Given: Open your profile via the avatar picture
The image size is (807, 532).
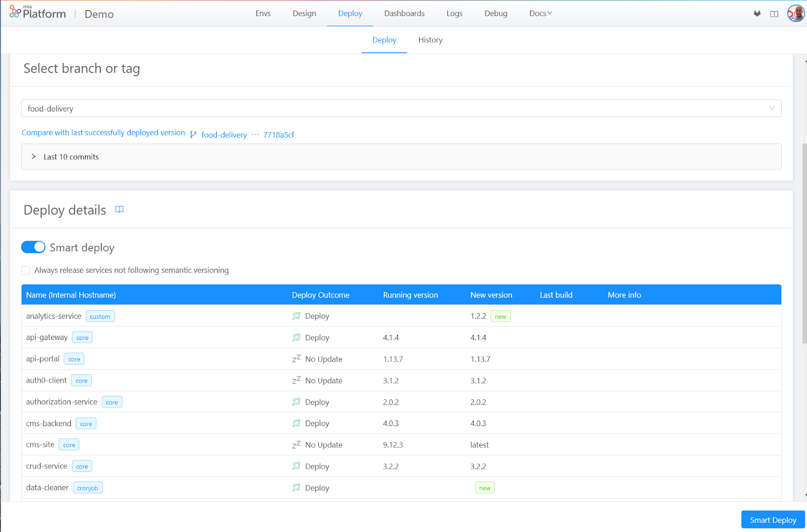Looking at the screenshot, I should (795, 13).
